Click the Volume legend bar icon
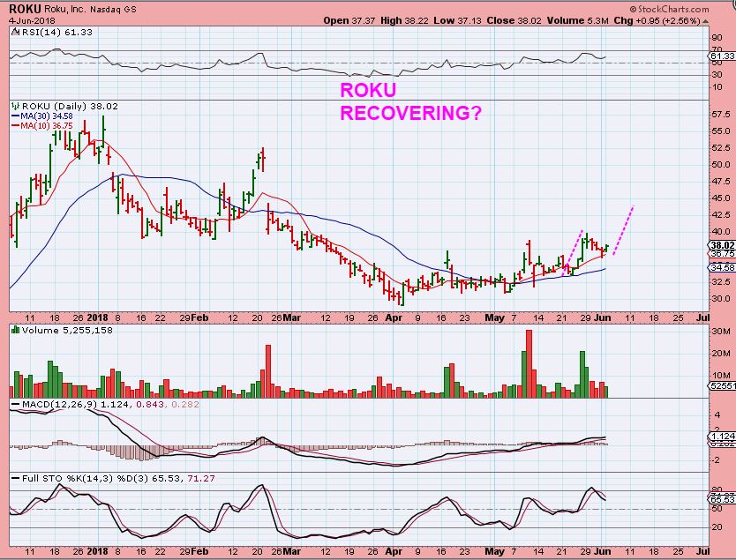This screenshot has height=560, width=736. [x=16, y=330]
